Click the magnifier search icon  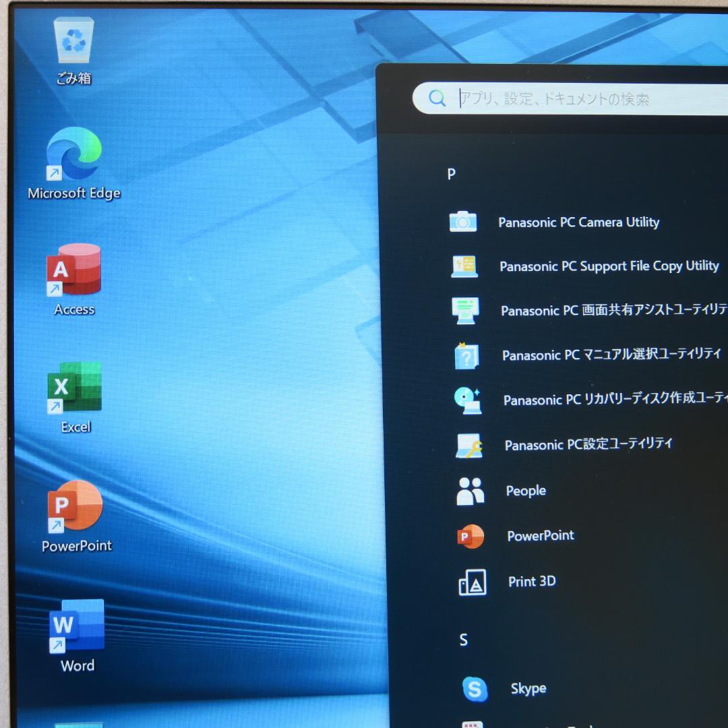pyautogui.click(x=437, y=98)
